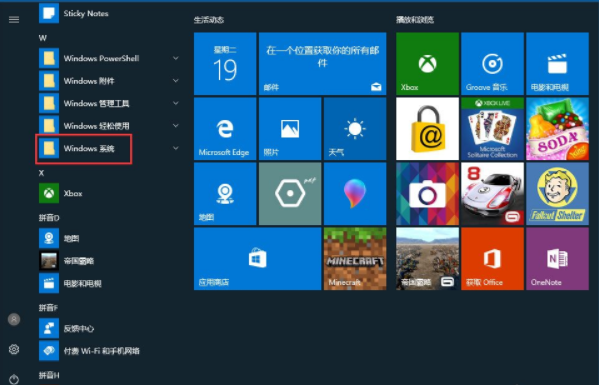Expand the Windows 附件 chevron
Screen dimensions: 600x385
coord(176,81)
